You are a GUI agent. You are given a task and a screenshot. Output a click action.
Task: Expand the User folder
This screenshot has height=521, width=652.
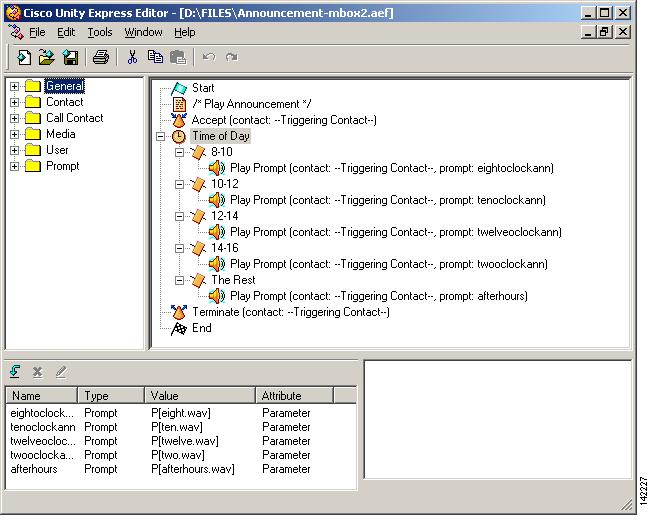(x=15, y=151)
